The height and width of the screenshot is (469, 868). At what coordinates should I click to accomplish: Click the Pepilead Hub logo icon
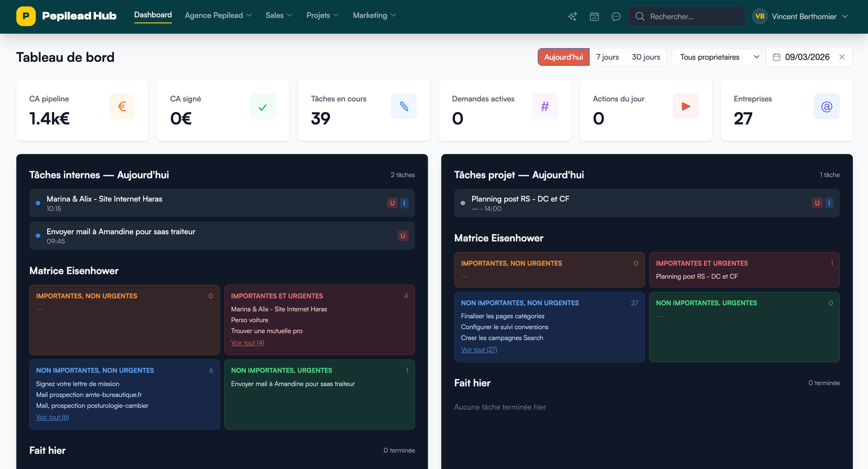[x=25, y=16]
